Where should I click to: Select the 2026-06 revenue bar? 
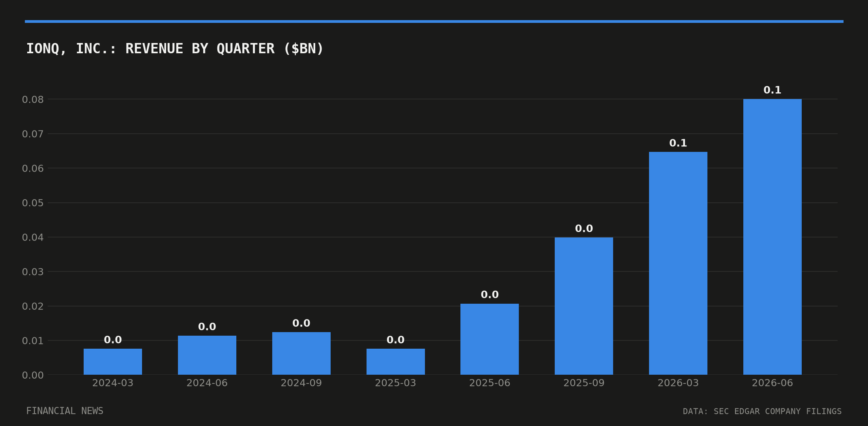pos(773,237)
